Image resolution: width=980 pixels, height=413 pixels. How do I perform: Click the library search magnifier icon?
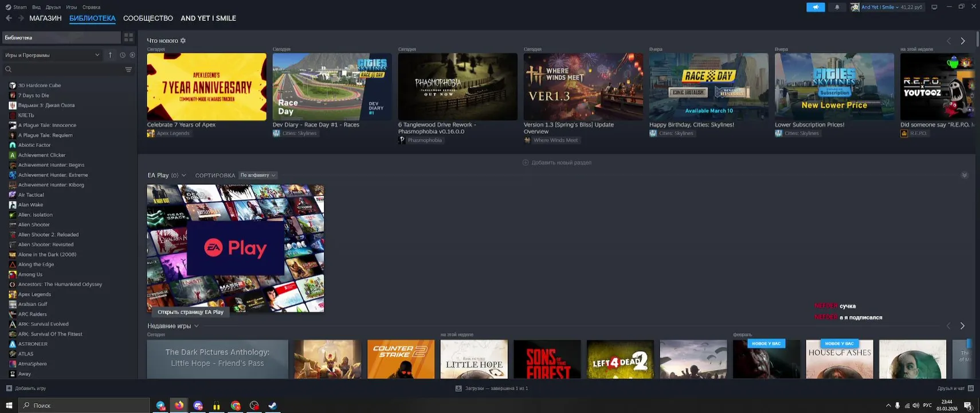(x=8, y=69)
